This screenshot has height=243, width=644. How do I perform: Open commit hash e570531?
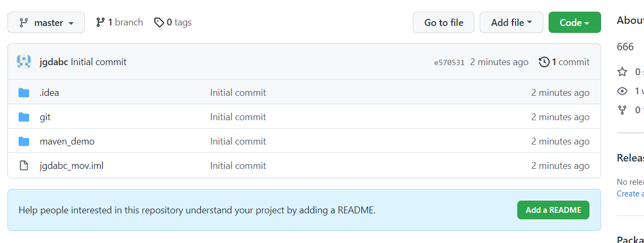coord(449,62)
